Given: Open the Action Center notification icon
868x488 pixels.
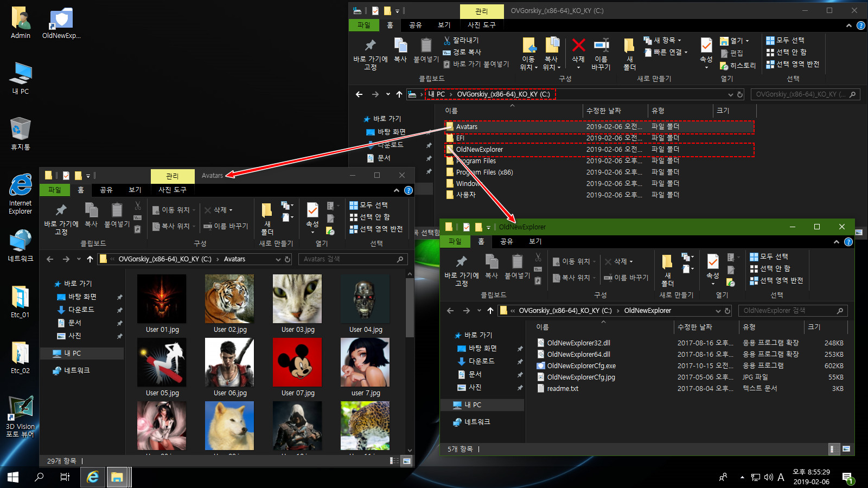Looking at the screenshot, I should [x=847, y=478].
